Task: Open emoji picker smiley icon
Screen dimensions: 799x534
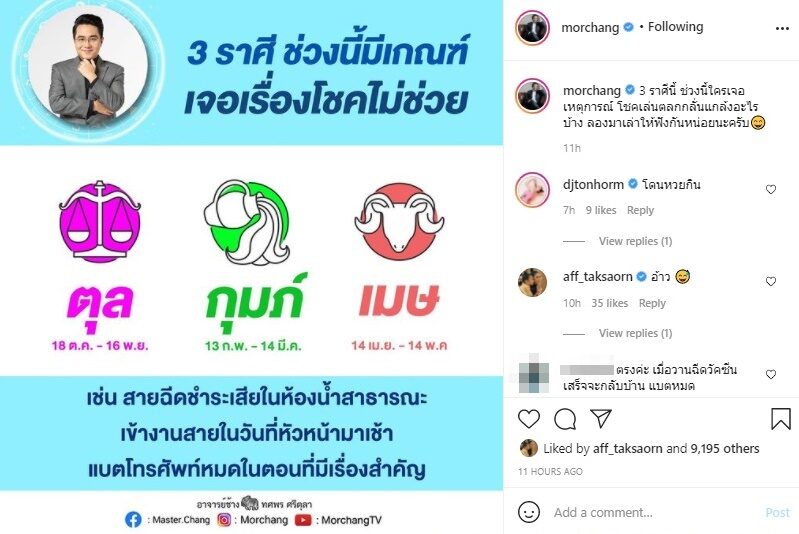Action: [x=528, y=512]
